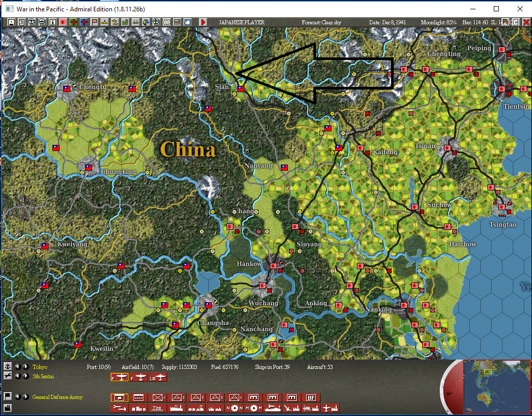Screen dimensions: 532x416
Task: Click the single yellow ship toolbar icon
Action: pyautogui.click(x=105, y=22)
